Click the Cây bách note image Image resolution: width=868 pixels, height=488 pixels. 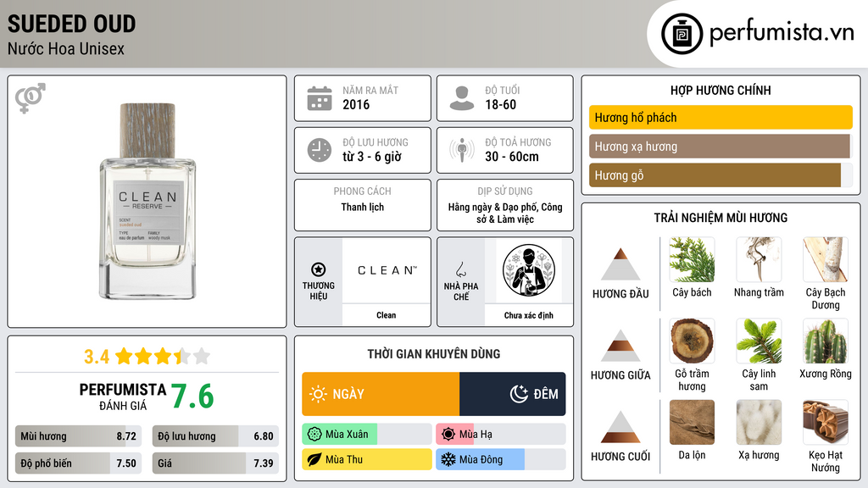click(x=692, y=259)
